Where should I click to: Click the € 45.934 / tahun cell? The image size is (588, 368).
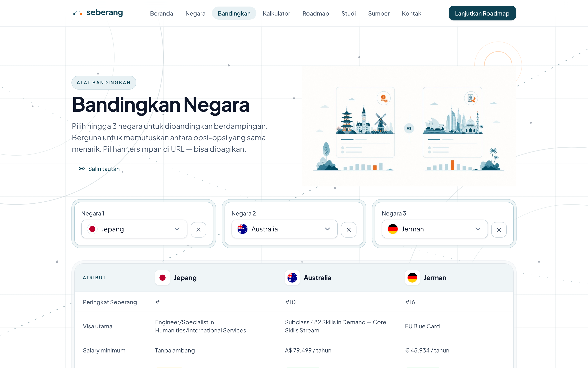point(427,350)
